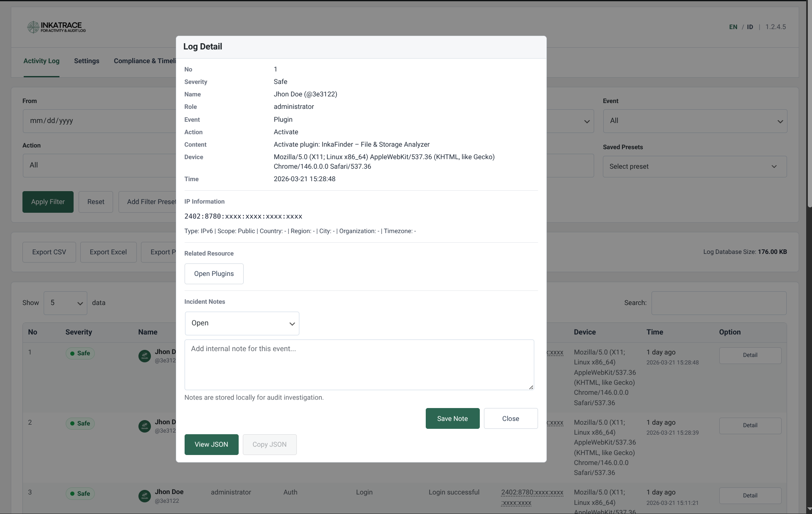Click Jhon Doe's avatar in row 3
812x514 pixels.
(144, 496)
